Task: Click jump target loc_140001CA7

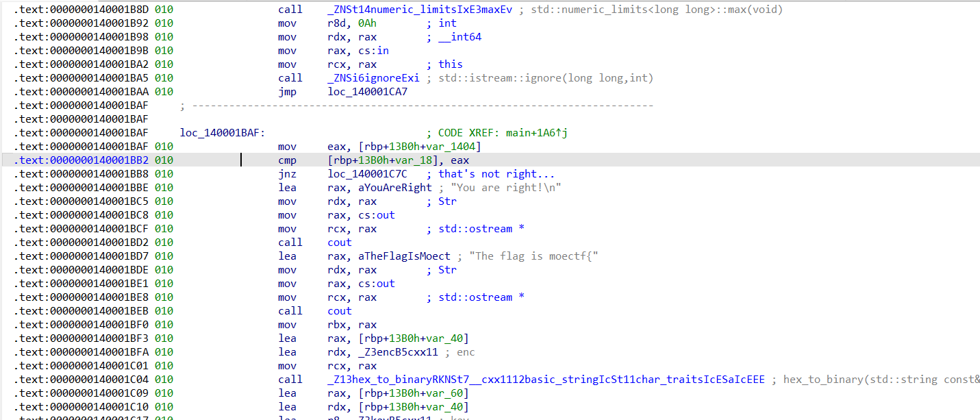Action: click(367, 92)
